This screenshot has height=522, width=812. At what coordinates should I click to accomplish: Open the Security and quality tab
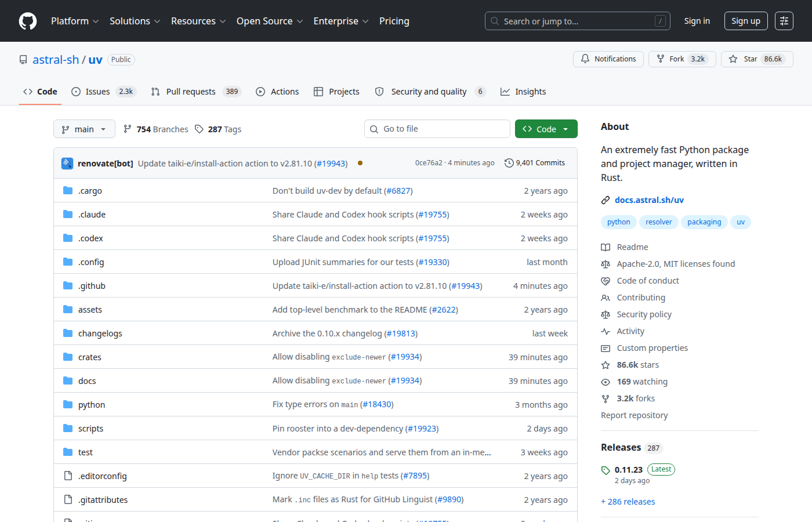tap(430, 92)
